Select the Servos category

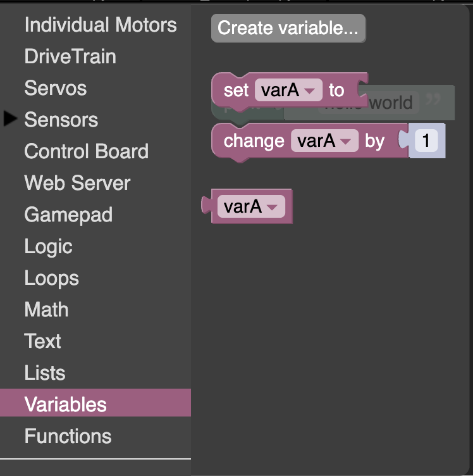point(56,88)
